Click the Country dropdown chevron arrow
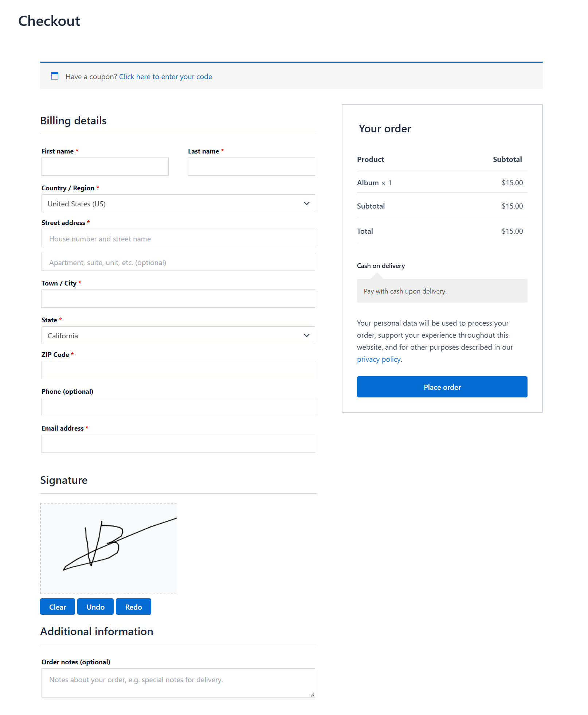 tap(307, 203)
